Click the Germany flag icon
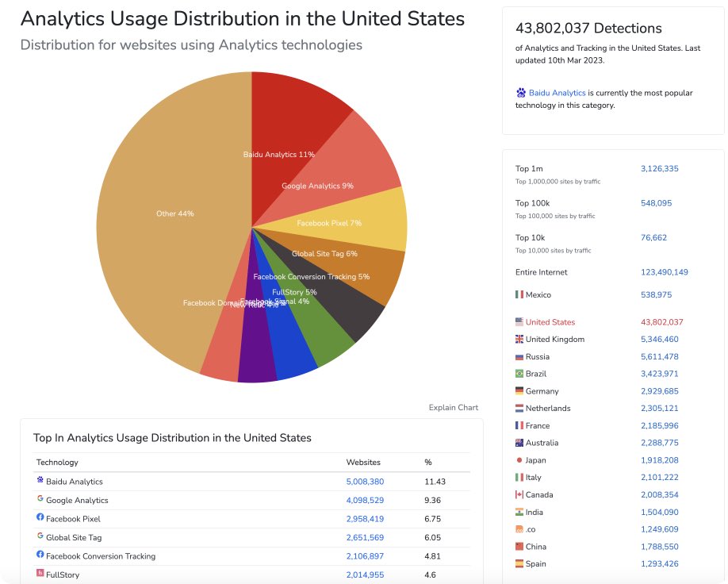This screenshot has width=728, height=584. coord(519,390)
